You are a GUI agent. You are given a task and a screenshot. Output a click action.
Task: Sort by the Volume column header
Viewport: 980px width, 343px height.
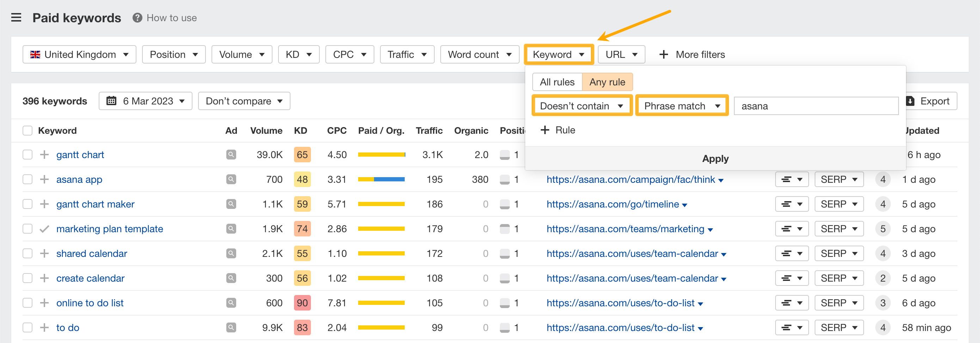pyautogui.click(x=266, y=131)
